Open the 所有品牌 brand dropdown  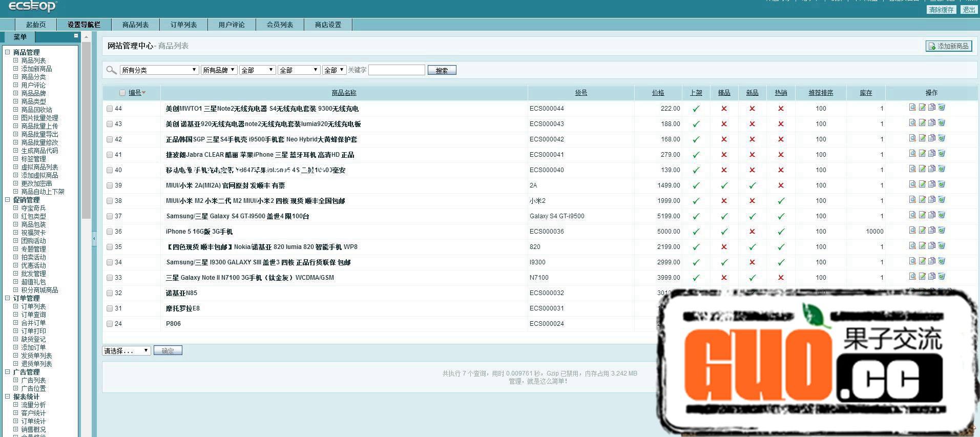click(219, 70)
